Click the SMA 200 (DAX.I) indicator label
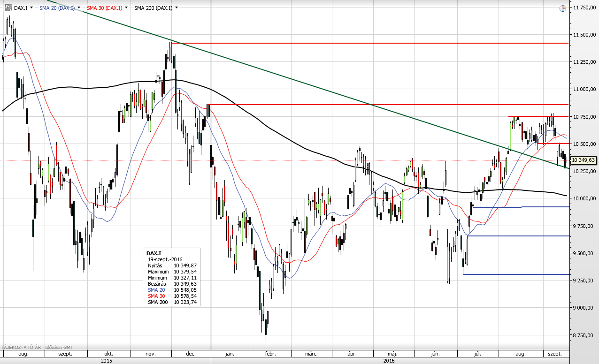The height and width of the screenshot is (364, 599). click(153, 8)
